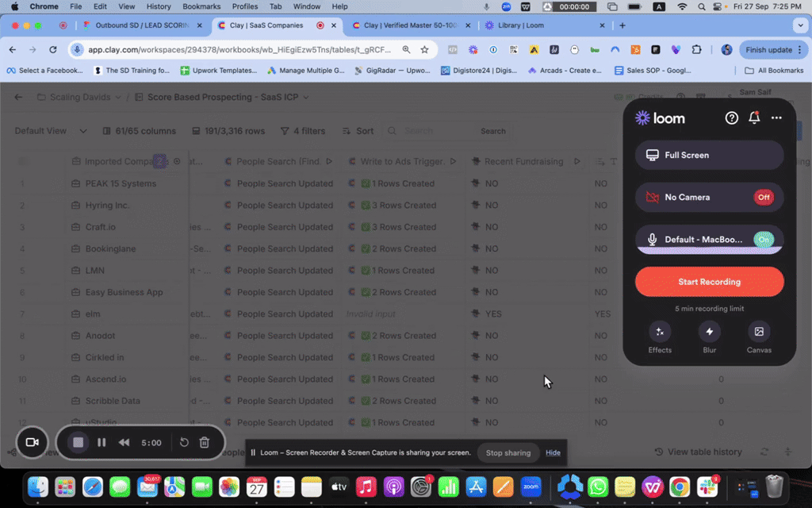The width and height of the screenshot is (812, 508).
Task: Restart recording using the undo arrow icon
Action: click(185, 442)
